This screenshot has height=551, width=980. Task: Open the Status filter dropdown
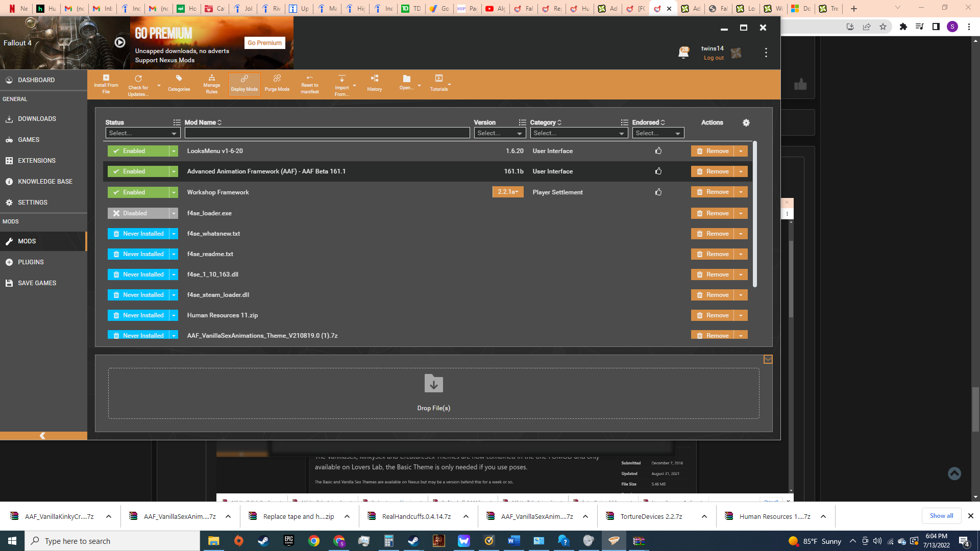point(143,133)
